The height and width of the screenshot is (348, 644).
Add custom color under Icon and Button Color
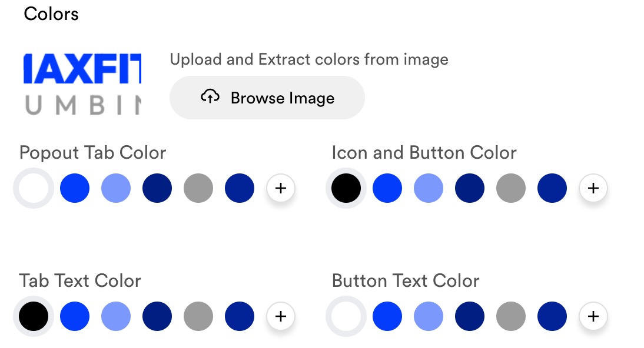click(x=593, y=188)
